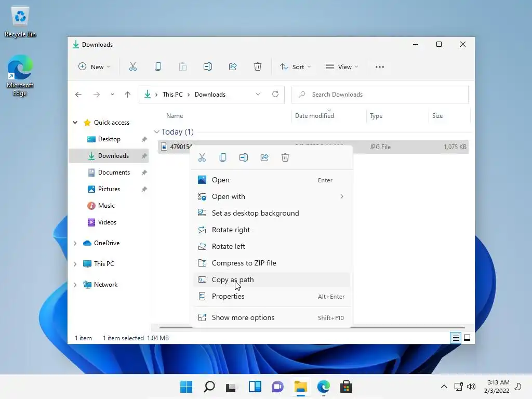Choose Rotate left

pos(271,246)
